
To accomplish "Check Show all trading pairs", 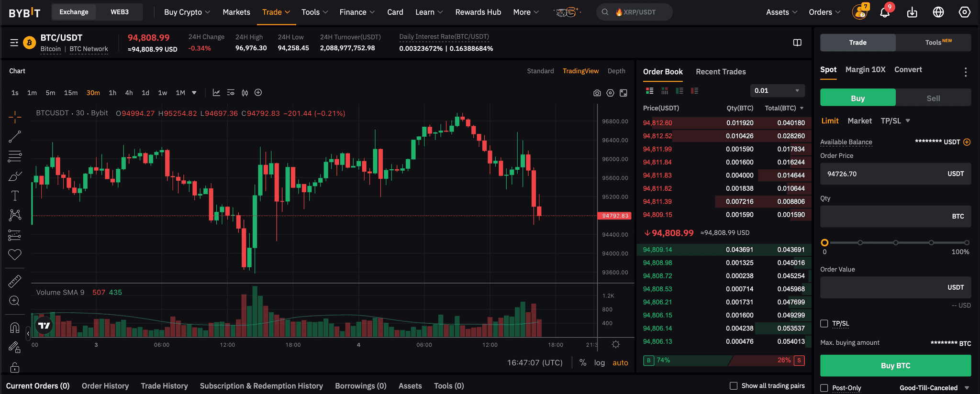I will coord(734,386).
